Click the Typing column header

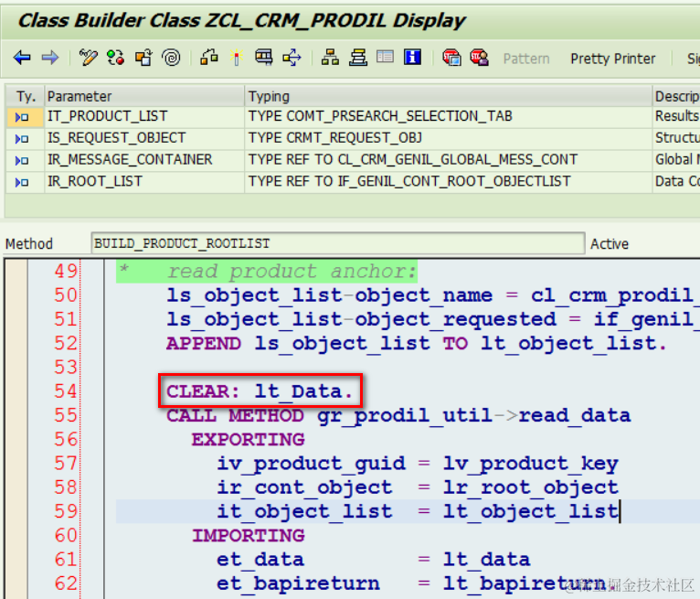click(448, 96)
